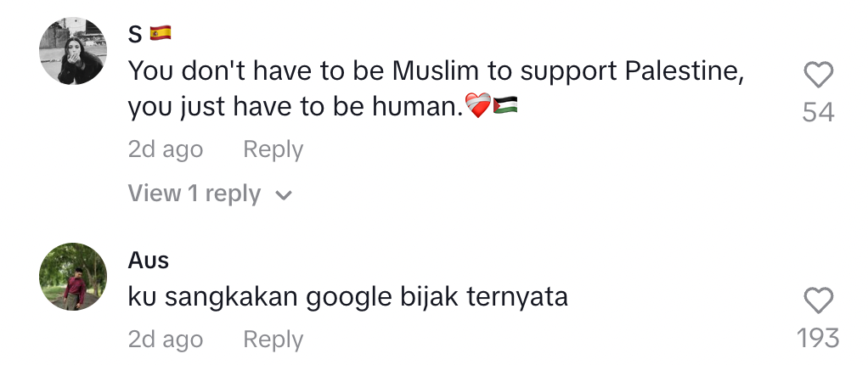Visit the profile of username Aus

pos(149,260)
